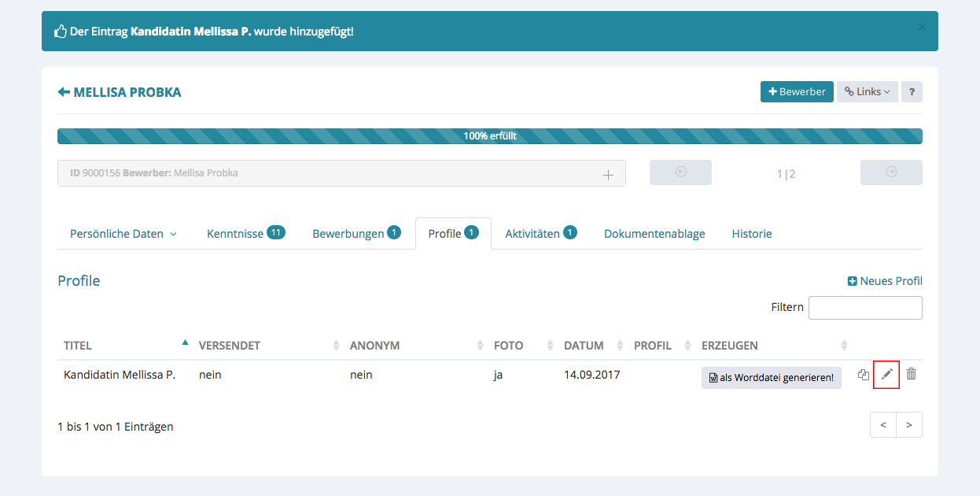Go to the previous applicant record arrow

680,172
